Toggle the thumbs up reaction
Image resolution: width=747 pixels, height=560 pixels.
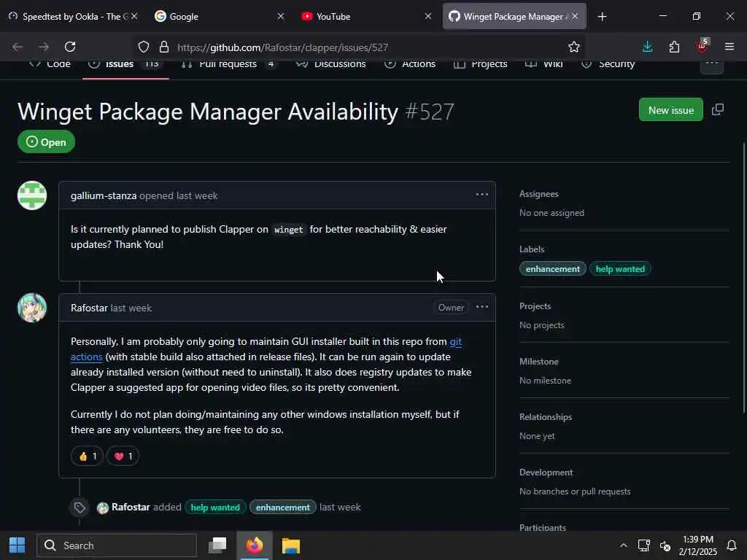point(87,456)
